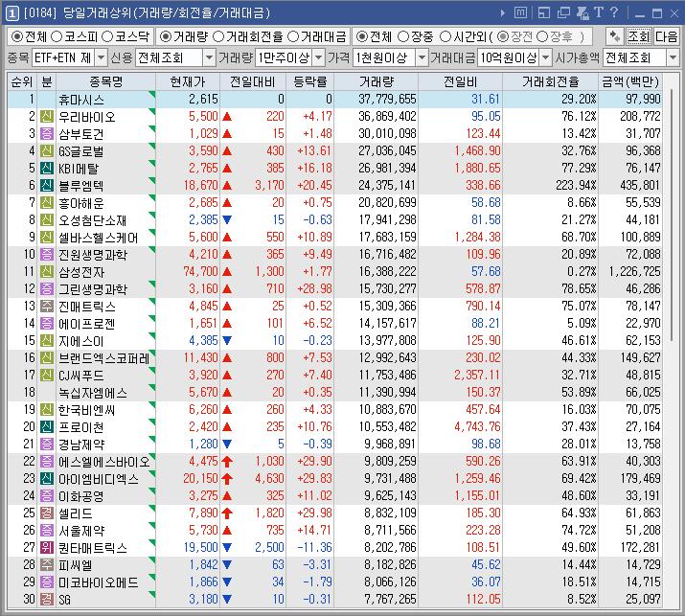Click the boxed 'm' icon in the title bar
Image resolution: width=685 pixels, height=616 pixels.
520,12
